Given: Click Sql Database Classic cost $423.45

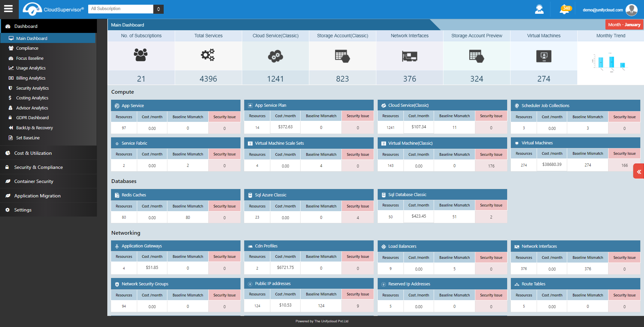Looking at the screenshot, I should [x=419, y=216].
